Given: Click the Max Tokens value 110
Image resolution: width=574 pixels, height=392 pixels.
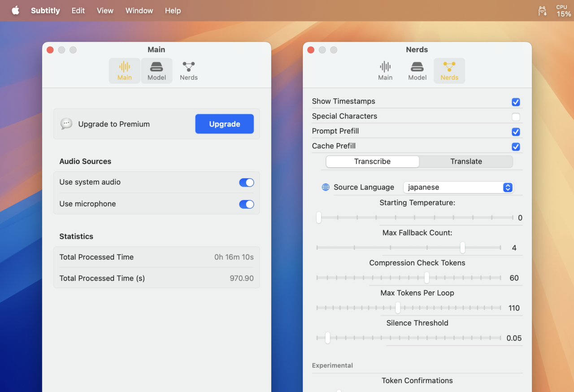Looking at the screenshot, I should [x=514, y=308].
